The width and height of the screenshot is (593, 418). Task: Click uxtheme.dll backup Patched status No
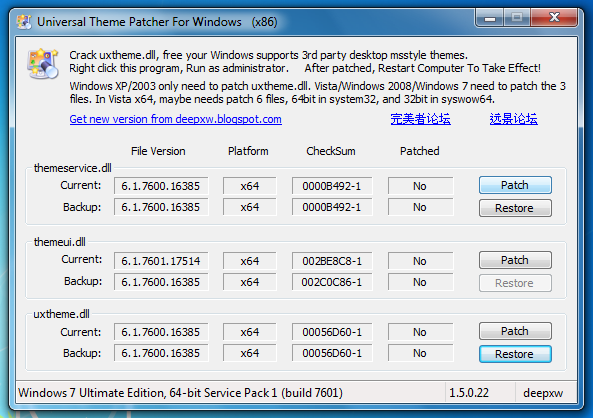click(x=421, y=353)
